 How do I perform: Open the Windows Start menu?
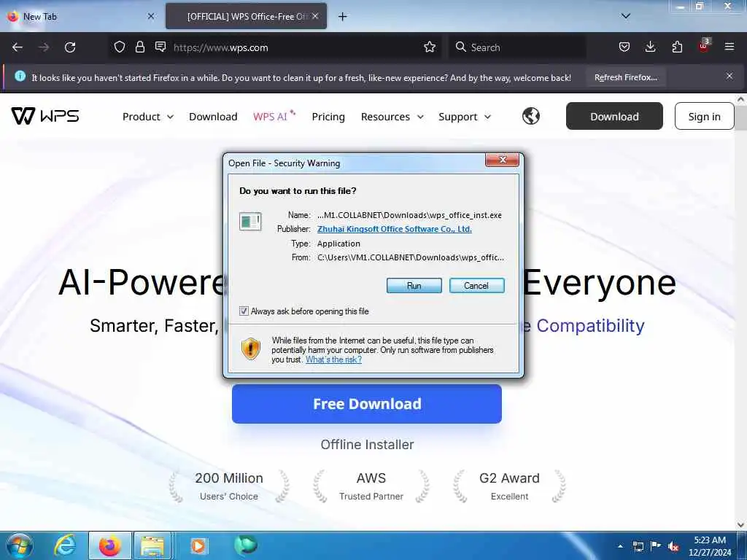pyautogui.click(x=20, y=545)
